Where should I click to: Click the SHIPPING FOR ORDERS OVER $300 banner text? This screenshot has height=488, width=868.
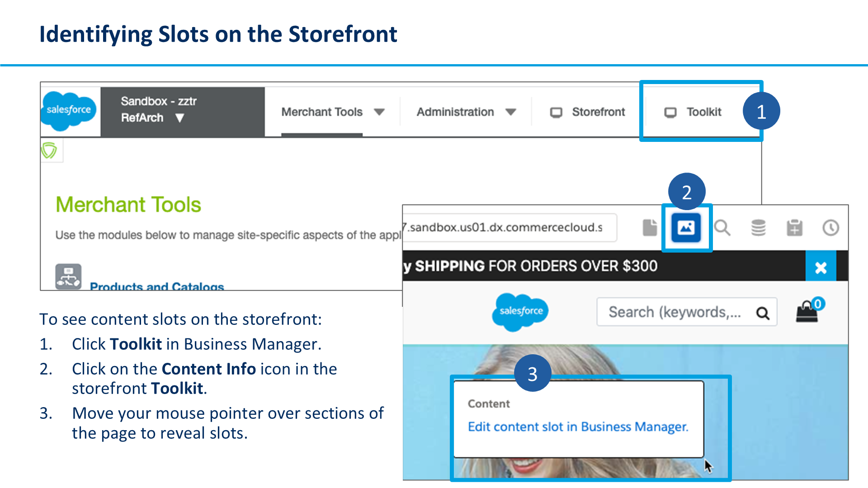point(536,266)
